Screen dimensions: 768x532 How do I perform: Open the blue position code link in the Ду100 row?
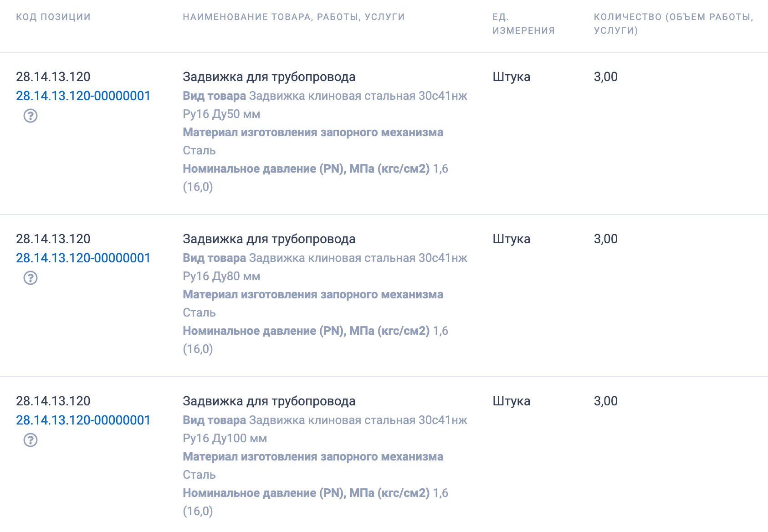click(x=83, y=420)
